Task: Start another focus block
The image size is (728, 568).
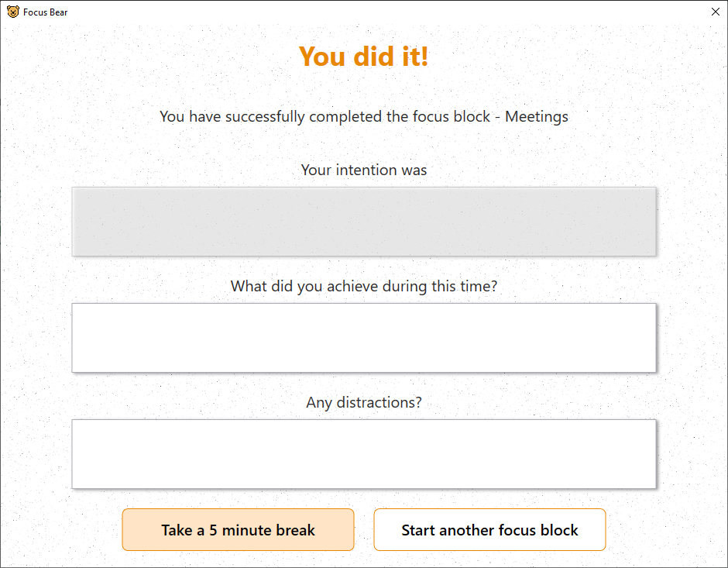Action: pyautogui.click(x=489, y=530)
